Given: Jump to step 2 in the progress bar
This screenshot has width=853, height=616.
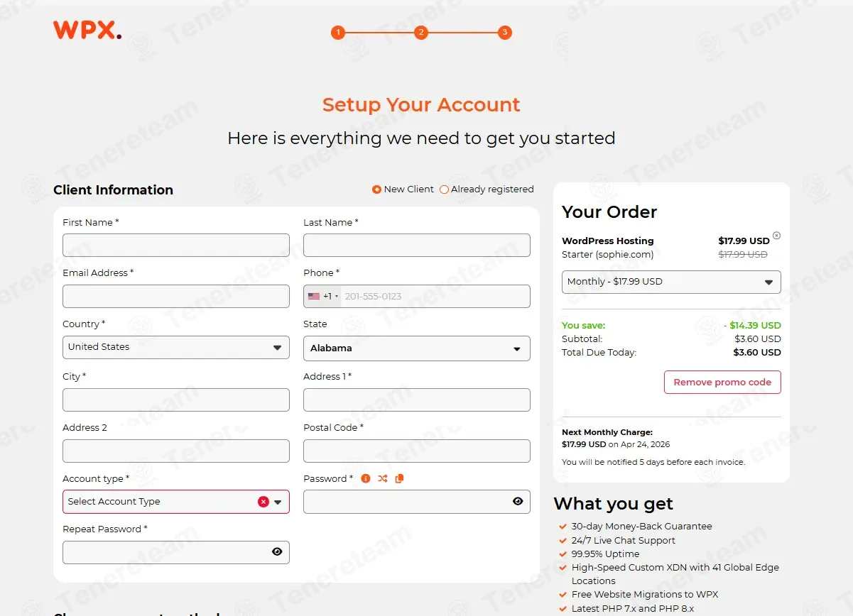Looking at the screenshot, I should pos(421,33).
